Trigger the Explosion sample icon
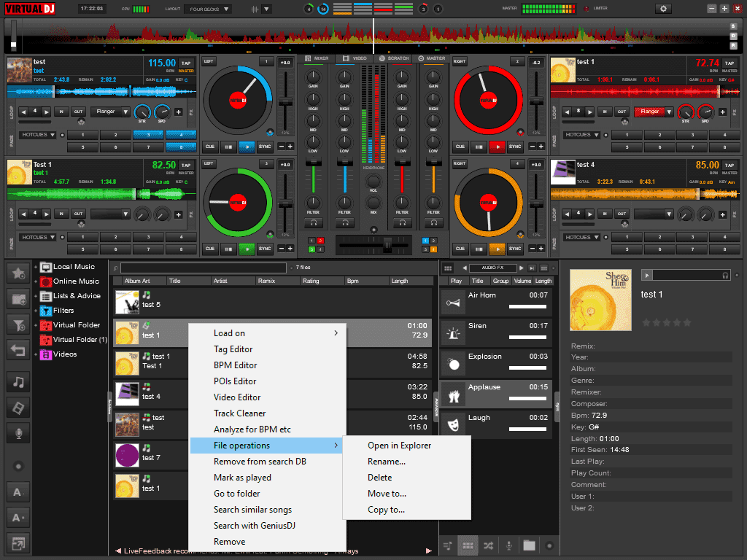 pyautogui.click(x=453, y=365)
